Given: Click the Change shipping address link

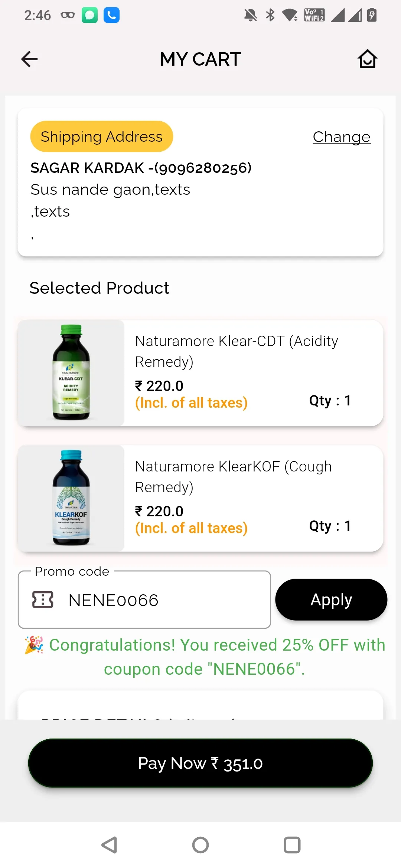Looking at the screenshot, I should click(x=341, y=137).
